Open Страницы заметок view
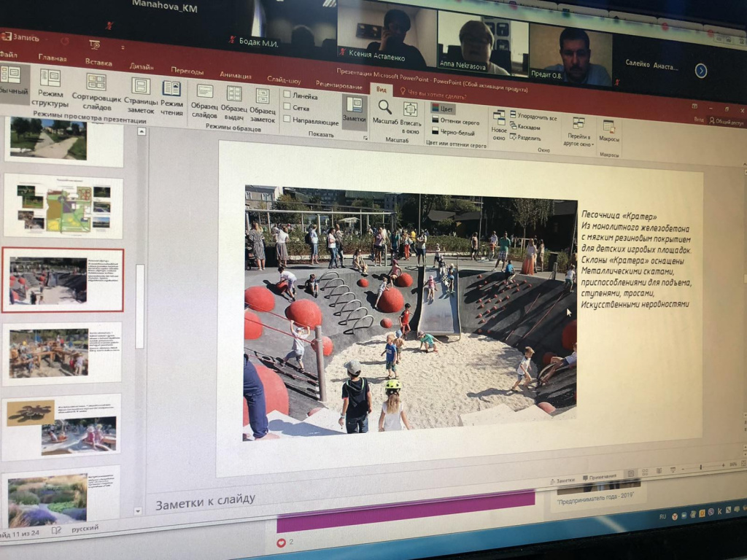Image resolution: width=747 pixels, height=560 pixels. coord(140,93)
